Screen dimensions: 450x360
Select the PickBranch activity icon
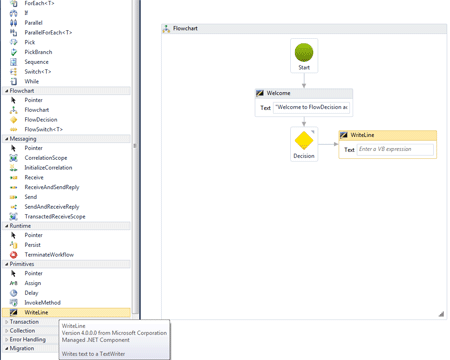tap(13, 52)
